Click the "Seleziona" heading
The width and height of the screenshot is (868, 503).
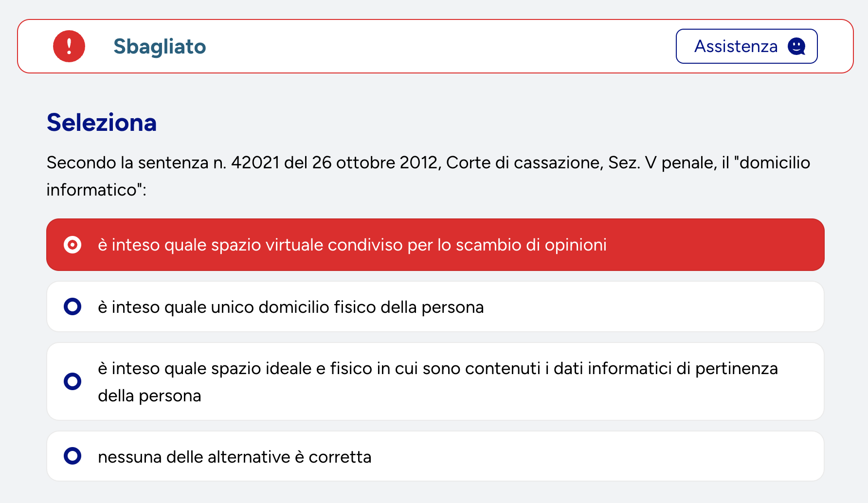(x=102, y=123)
